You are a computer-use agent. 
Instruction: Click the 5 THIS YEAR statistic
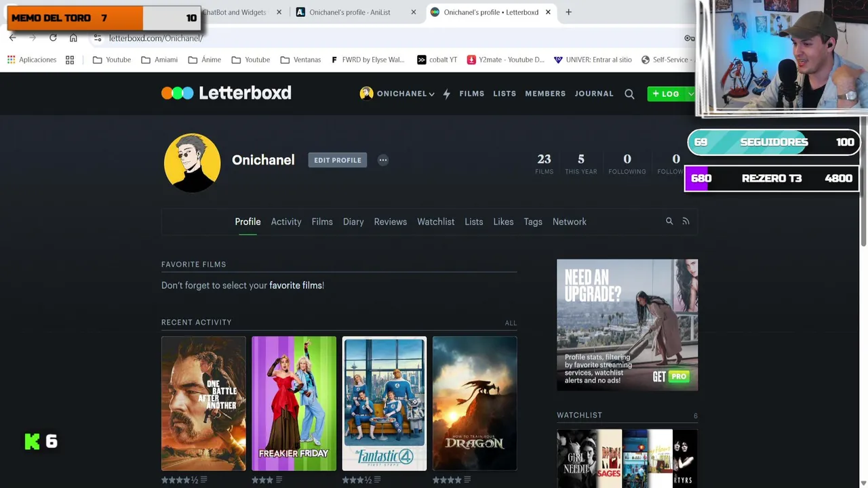(581, 163)
